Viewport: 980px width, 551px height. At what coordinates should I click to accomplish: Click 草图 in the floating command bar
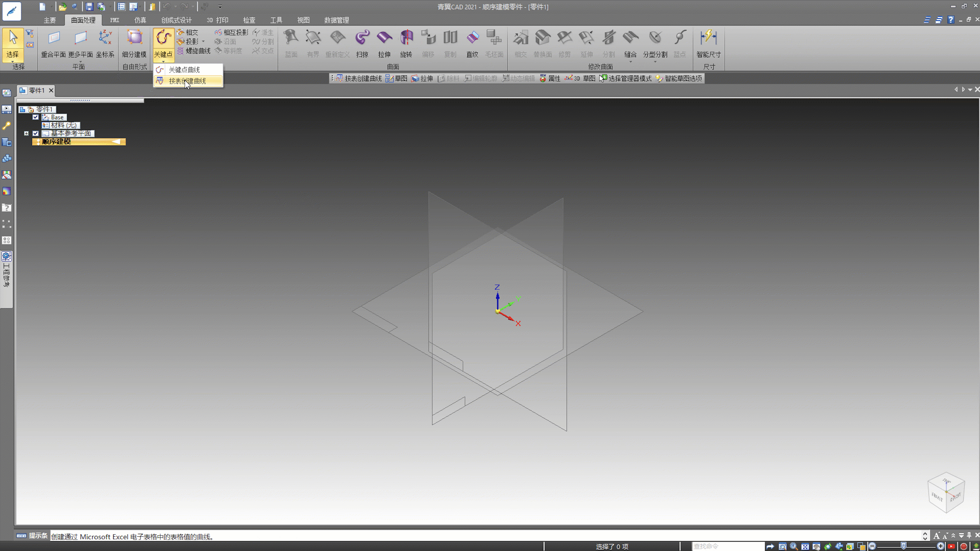click(396, 78)
